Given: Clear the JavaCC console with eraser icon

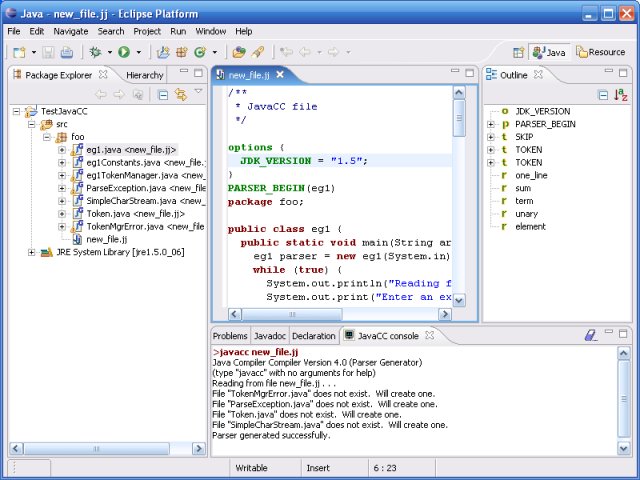Looking at the screenshot, I should click(591, 336).
